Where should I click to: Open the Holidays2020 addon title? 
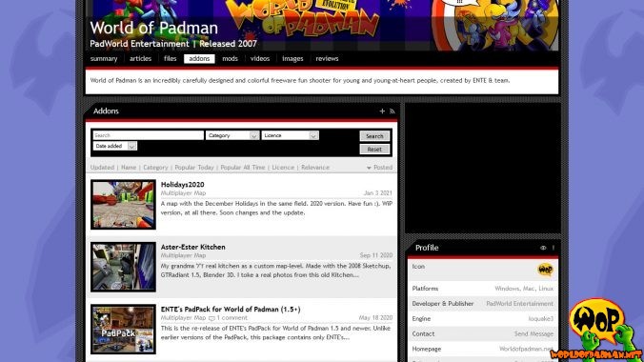(x=182, y=185)
